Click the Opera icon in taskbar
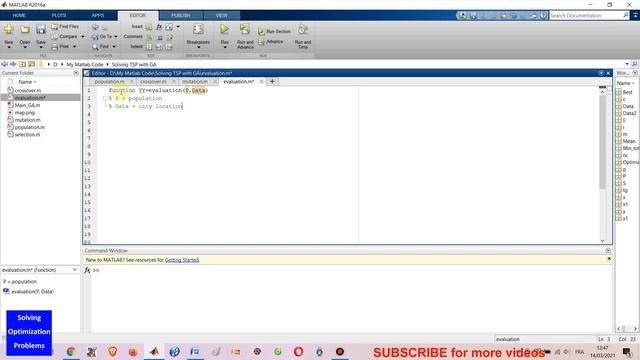The image size is (640, 360). (x=298, y=351)
